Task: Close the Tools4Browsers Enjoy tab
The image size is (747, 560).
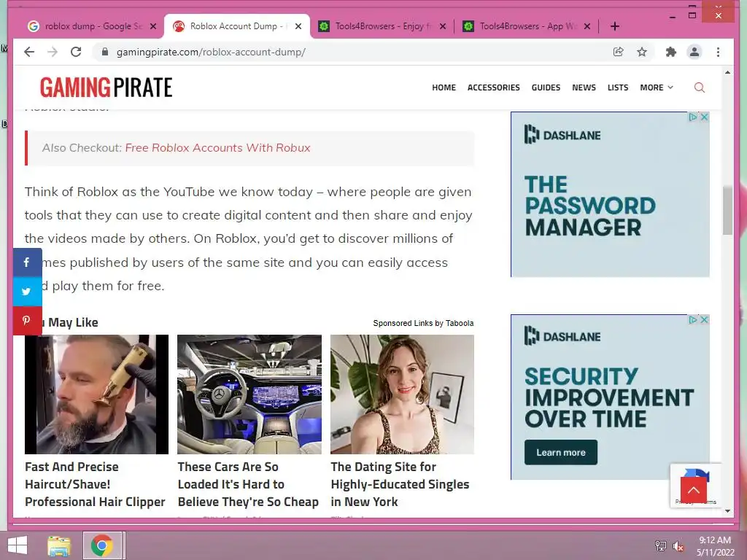Action: [443, 26]
